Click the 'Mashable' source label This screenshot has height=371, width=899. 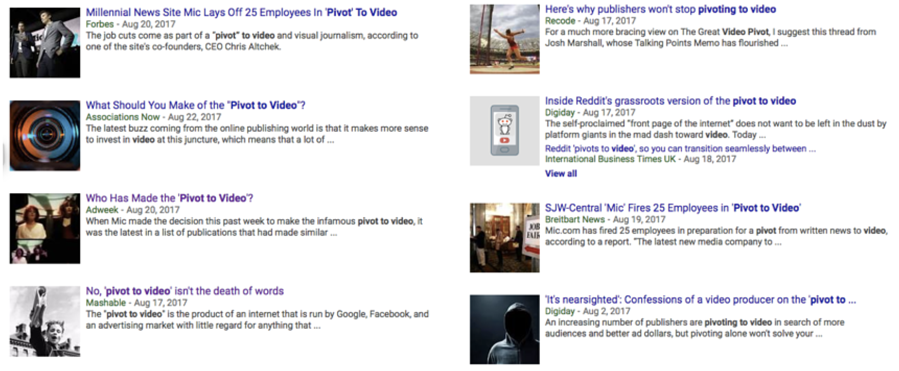tap(106, 302)
